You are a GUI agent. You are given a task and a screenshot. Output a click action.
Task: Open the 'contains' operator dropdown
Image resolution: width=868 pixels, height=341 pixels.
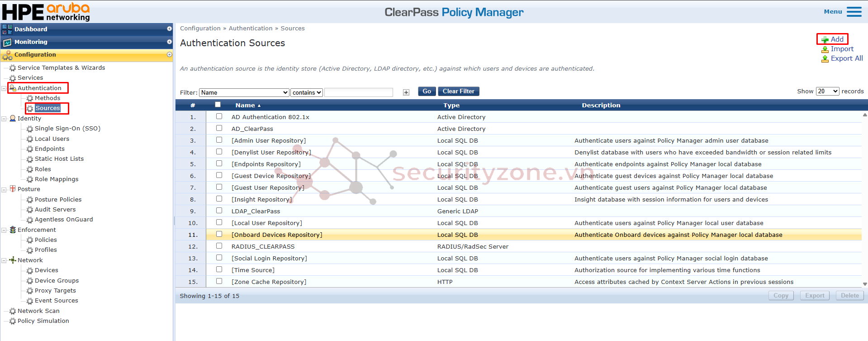pos(306,92)
